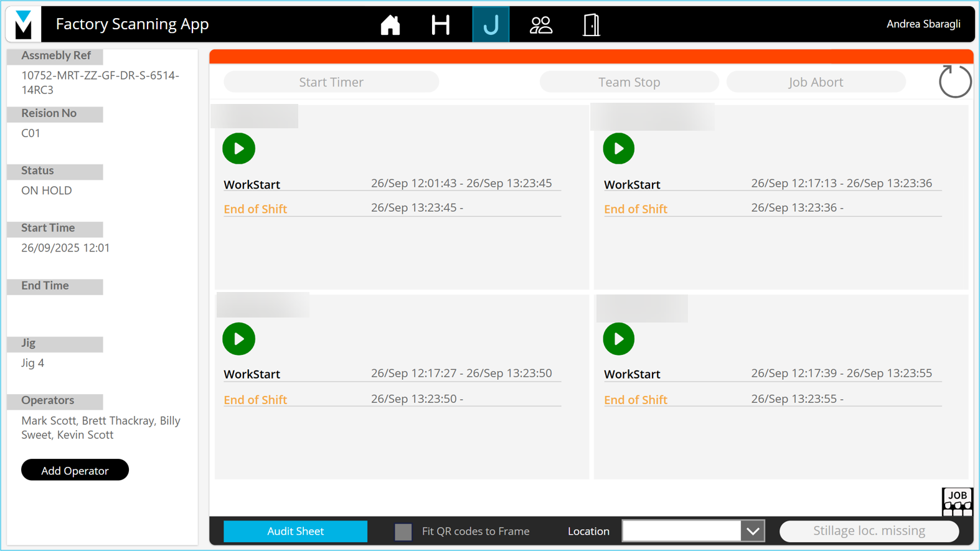Open the H navigation icon
This screenshot has width=980, height=551.
click(x=440, y=25)
